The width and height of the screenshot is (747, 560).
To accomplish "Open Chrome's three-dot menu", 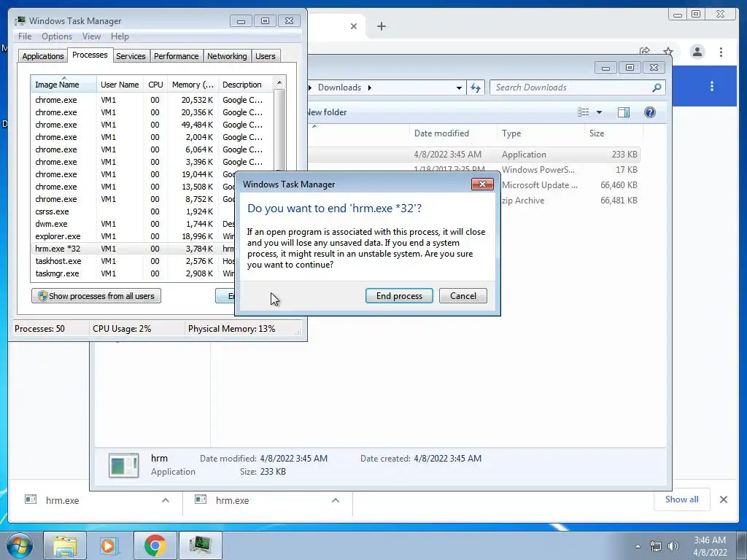I will click(721, 52).
